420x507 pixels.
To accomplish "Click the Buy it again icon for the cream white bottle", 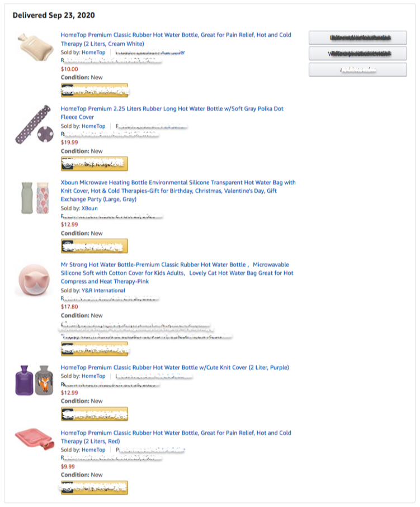I will pyautogui.click(x=68, y=89).
